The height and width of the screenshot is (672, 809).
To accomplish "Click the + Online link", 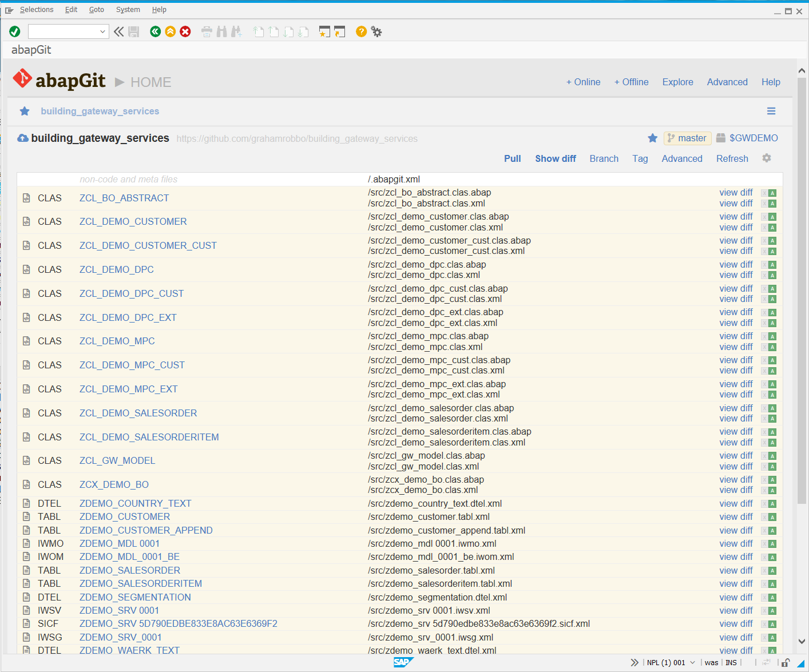I will [583, 82].
